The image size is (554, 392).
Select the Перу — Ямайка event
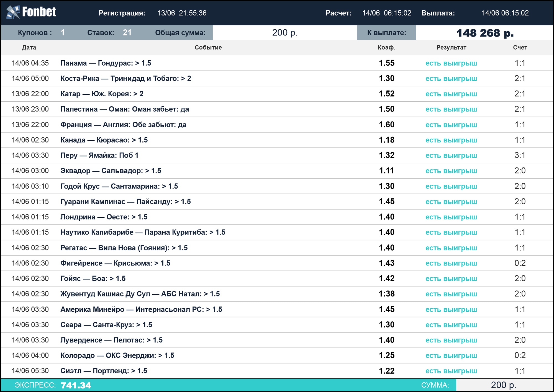pos(99,155)
